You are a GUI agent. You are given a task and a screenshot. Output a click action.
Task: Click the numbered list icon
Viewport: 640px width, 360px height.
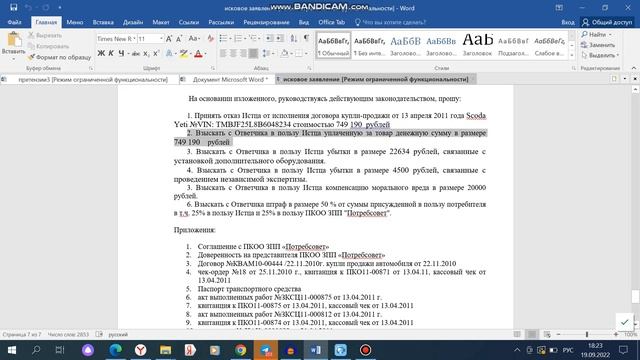coord(238,38)
